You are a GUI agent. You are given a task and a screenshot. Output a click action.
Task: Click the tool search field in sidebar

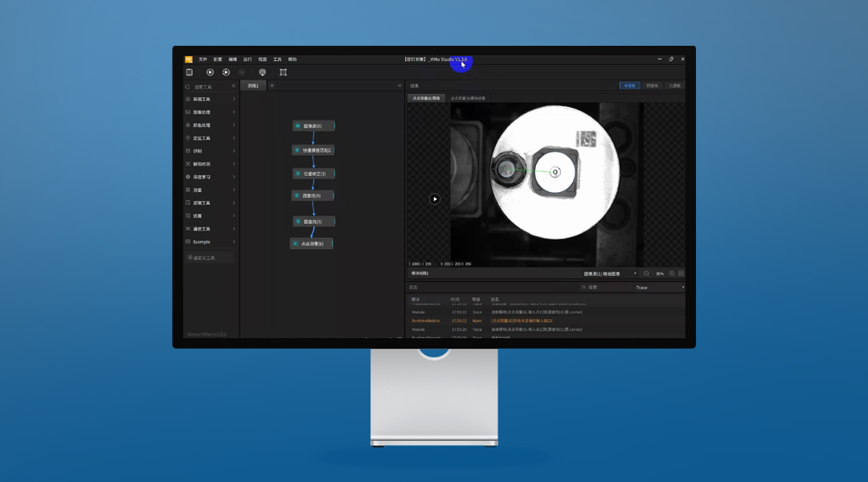(x=207, y=87)
